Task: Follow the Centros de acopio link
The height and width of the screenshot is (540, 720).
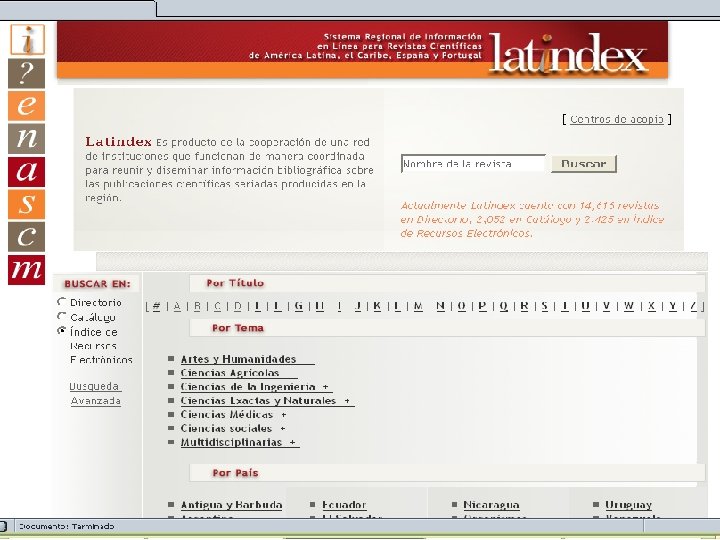Action: (x=617, y=119)
